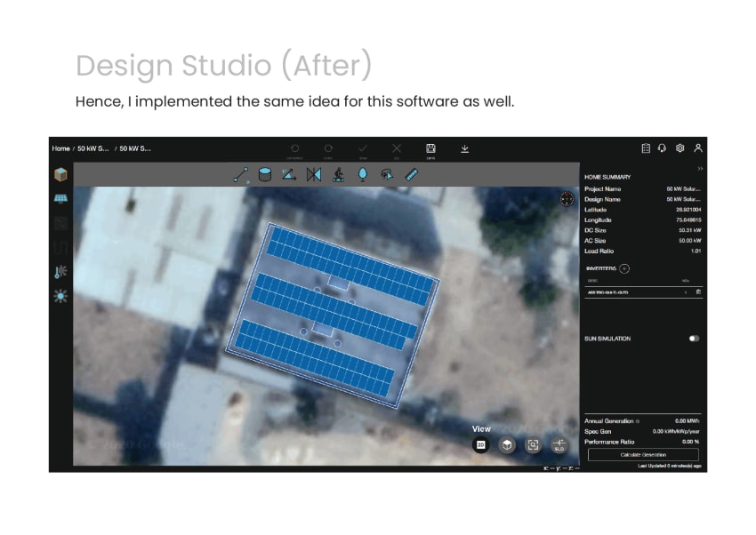Screen dimensions: 756x535
Task: Open the Inverters add dropdown
Action: point(625,268)
